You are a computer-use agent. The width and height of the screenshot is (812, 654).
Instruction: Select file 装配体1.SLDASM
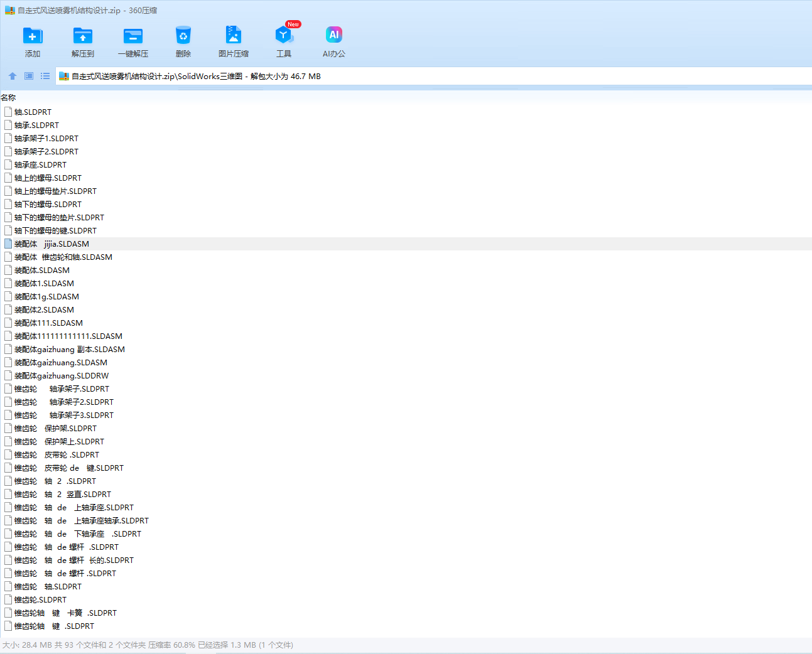[x=44, y=283]
